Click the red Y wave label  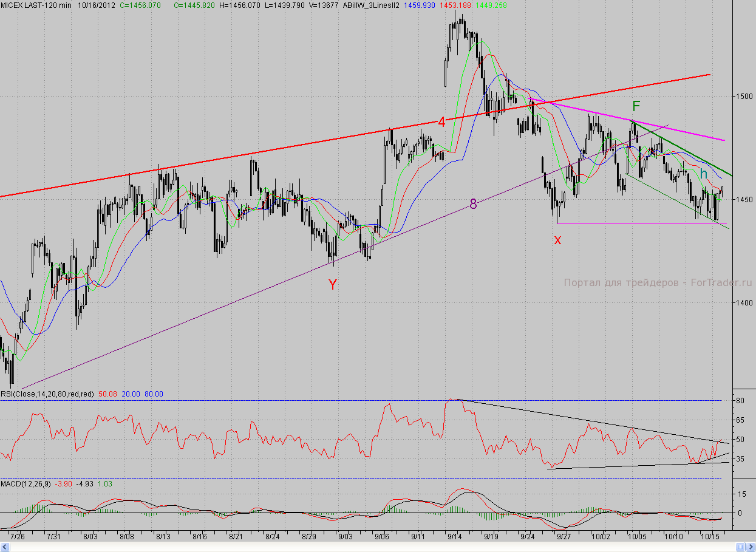332,284
